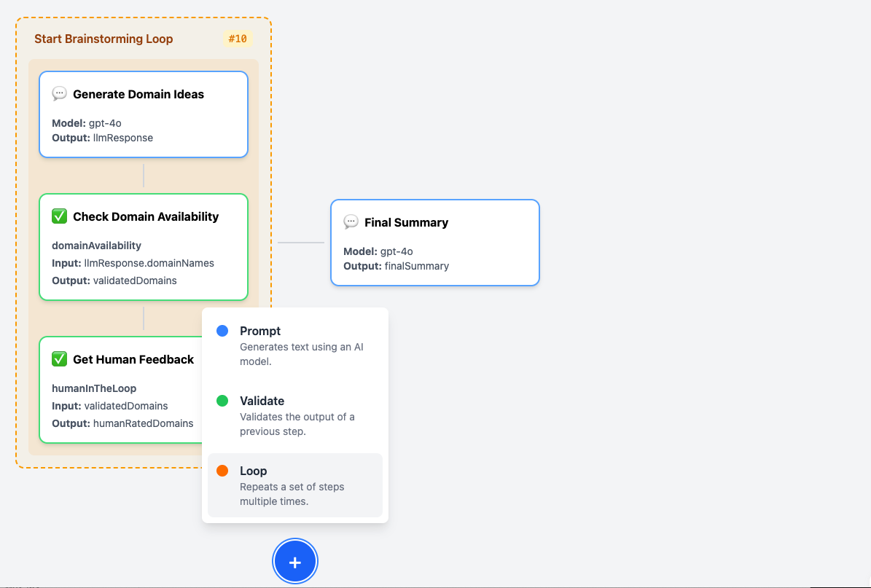Viewport: 871px width, 588px height.
Task: Click the Start Brainstorming Loop title
Action: pos(103,39)
